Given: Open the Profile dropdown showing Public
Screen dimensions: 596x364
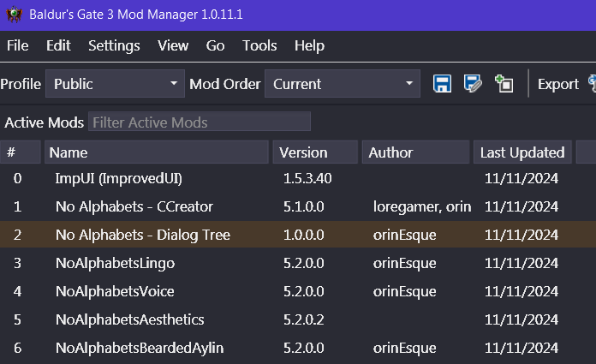Looking at the screenshot, I should click(115, 84).
